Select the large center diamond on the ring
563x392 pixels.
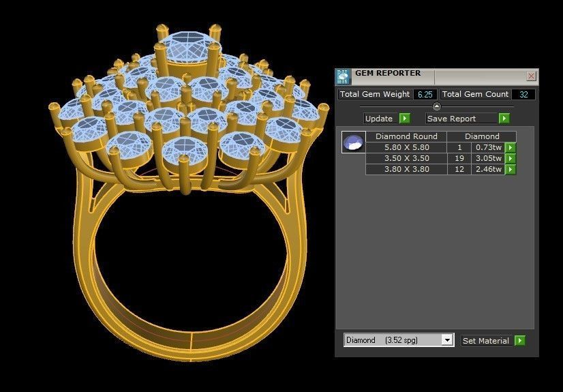click(188, 48)
